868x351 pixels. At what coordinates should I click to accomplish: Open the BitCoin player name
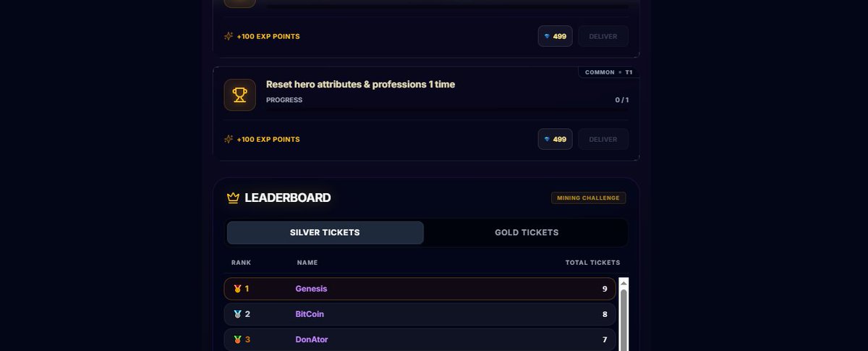(x=310, y=314)
